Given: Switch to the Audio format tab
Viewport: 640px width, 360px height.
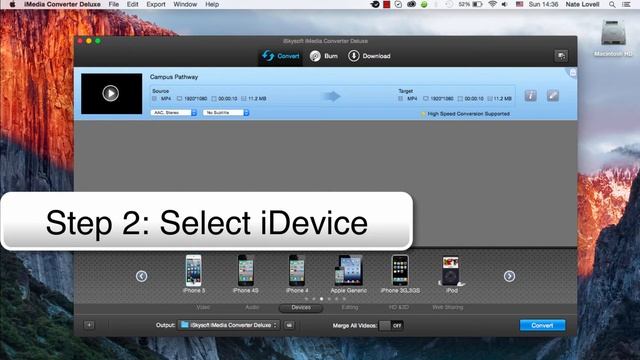Looking at the screenshot, I should (252, 307).
